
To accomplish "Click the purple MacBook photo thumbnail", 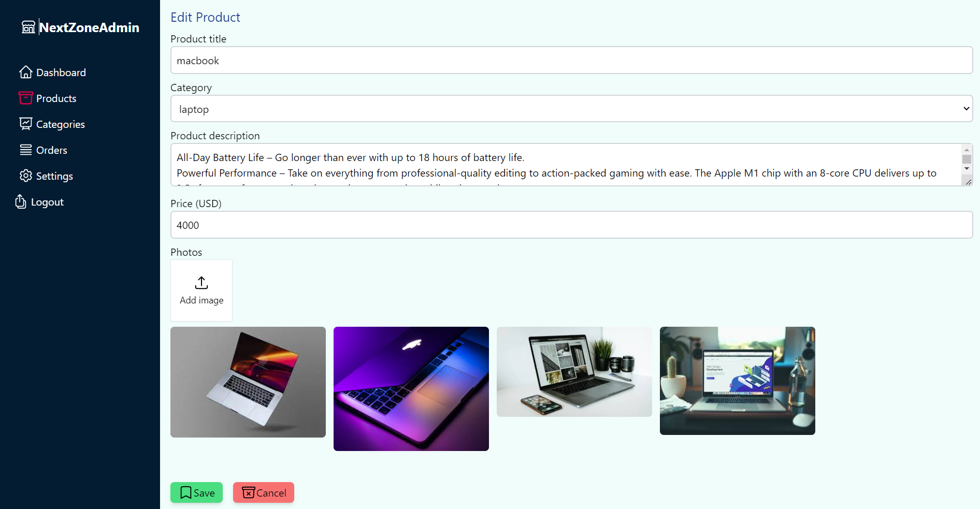I will click(x=411, y=388).
